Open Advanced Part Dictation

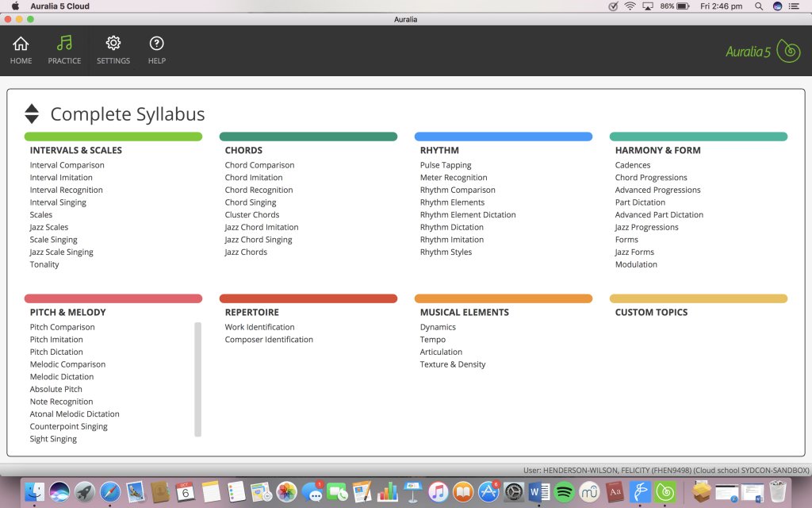[x=659, y=214]
